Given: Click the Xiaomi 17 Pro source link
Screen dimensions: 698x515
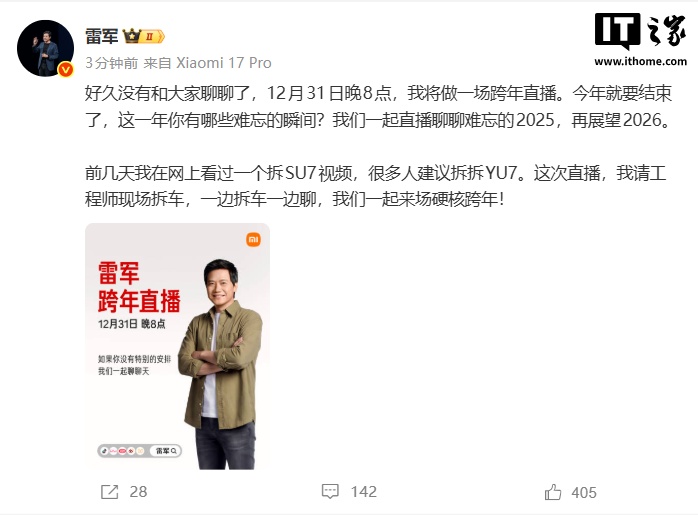Looking at the screenshot, I should tap(224, 63).
